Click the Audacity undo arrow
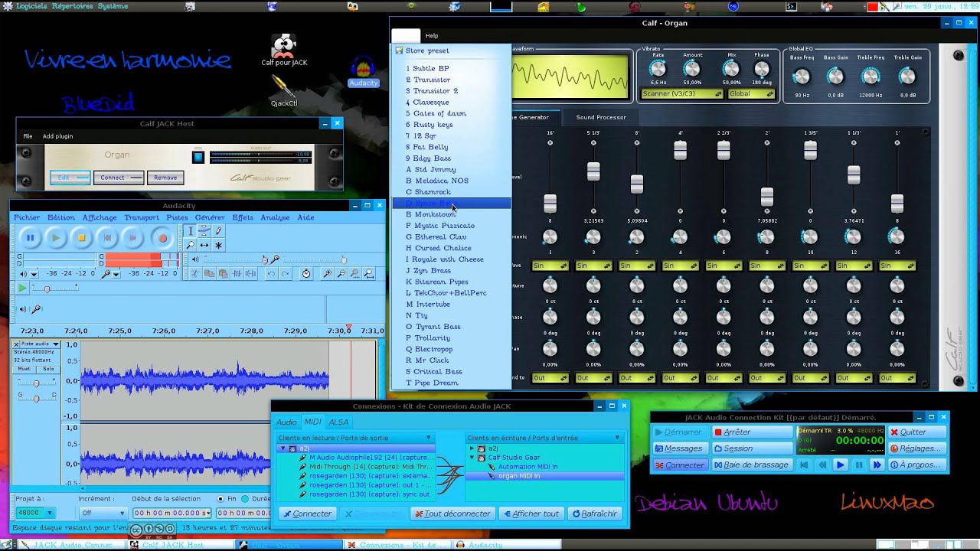This screenshot has width=980, height=551. click(271, 273)
